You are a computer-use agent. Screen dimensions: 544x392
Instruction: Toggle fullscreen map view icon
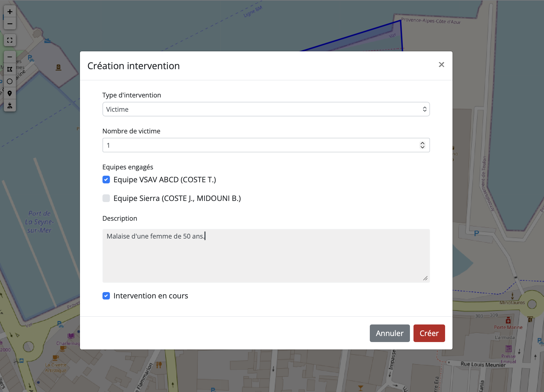[10, 40]
